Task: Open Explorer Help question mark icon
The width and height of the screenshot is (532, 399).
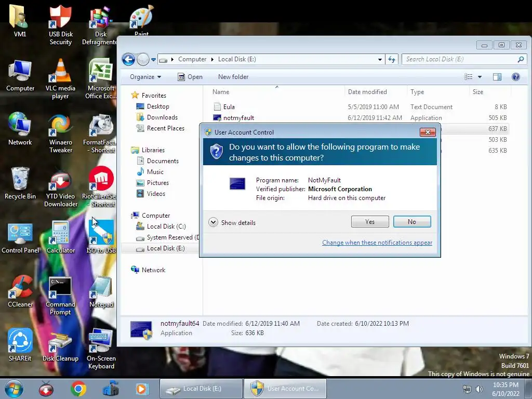Action: pos(516,77)
